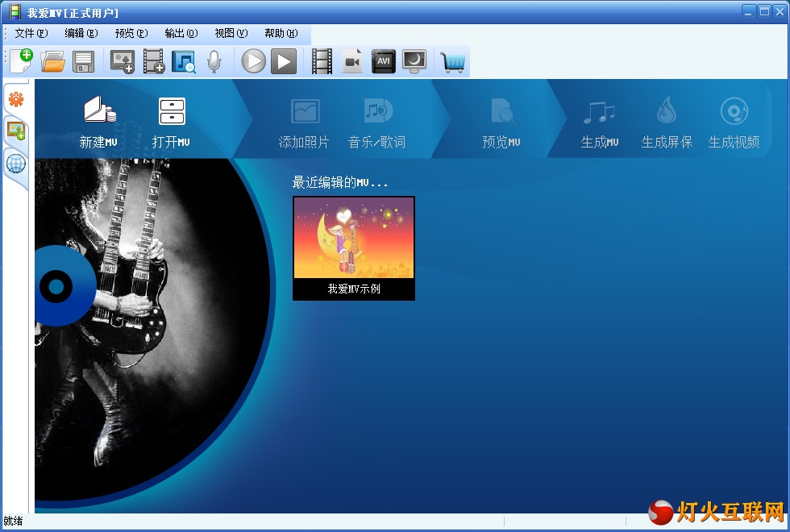The image size is (790, 532).
Task: Open the 预览(P) menu
Action: point(131,33)
